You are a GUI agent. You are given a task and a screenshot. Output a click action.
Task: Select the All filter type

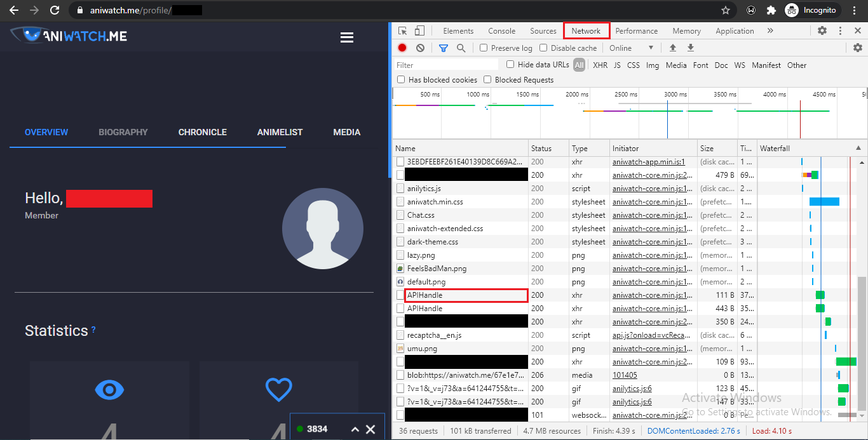pyautogui.click(x=579, y=65)
